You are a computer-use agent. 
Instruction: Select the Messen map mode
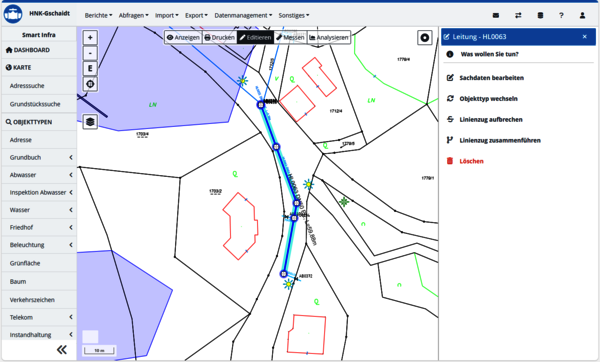[x=290, y=38]
